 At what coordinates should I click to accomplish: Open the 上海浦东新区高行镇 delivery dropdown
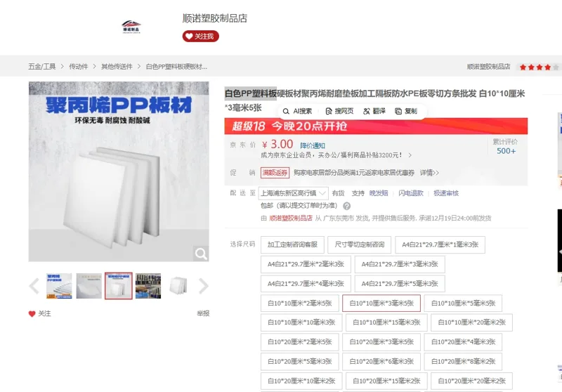(293, 193)
